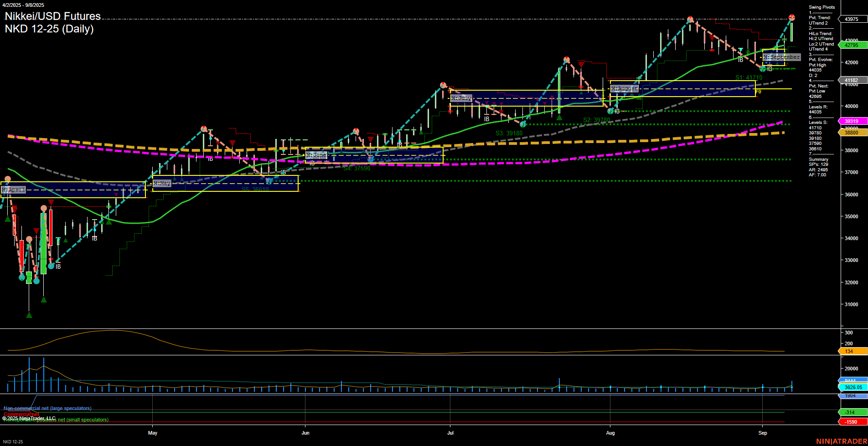Select the NKD 12-25 label in the status bar

point(13,441)
